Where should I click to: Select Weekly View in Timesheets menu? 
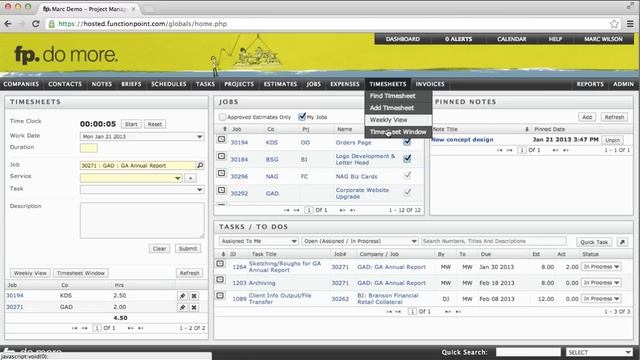tap(388, 120)
